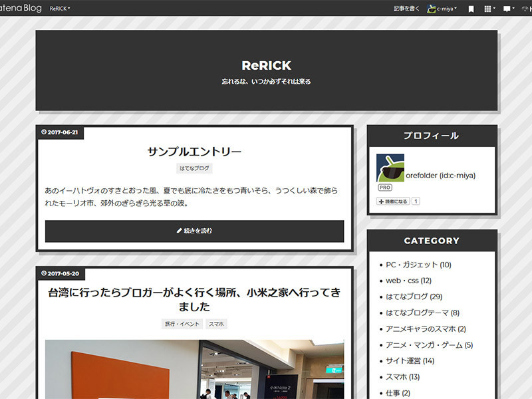Open category PC・ガジェット (10)

click(419, 265)
